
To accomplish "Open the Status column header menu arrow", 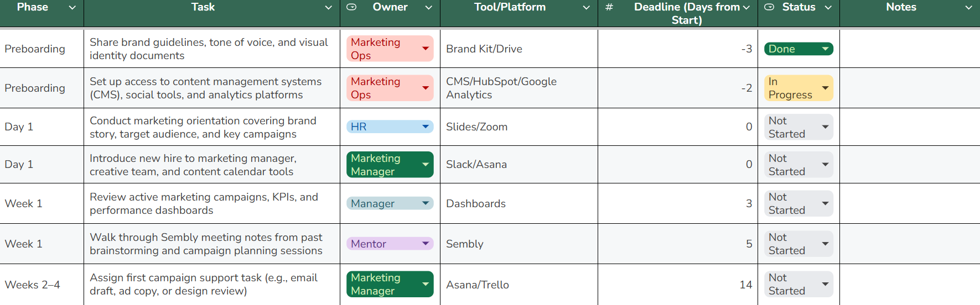I will point(828,7).
